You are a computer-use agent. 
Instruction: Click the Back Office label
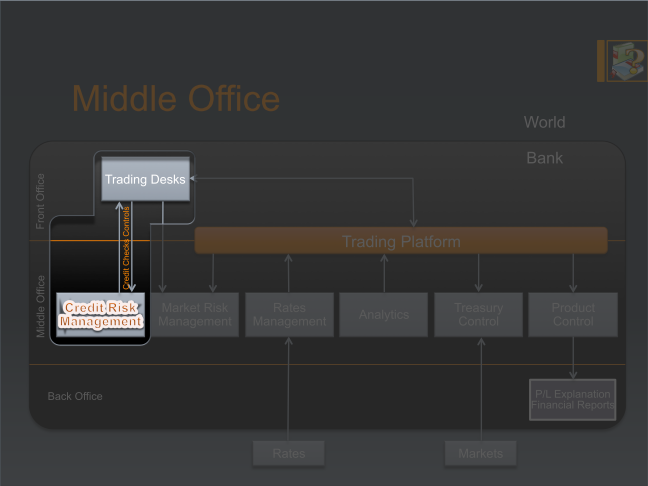pyautogui.click(x=75, y=396)
